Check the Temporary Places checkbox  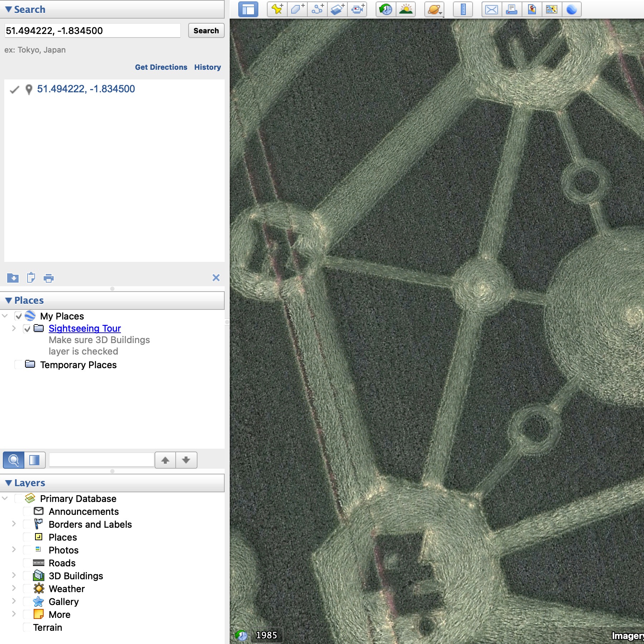click(18, 365)
